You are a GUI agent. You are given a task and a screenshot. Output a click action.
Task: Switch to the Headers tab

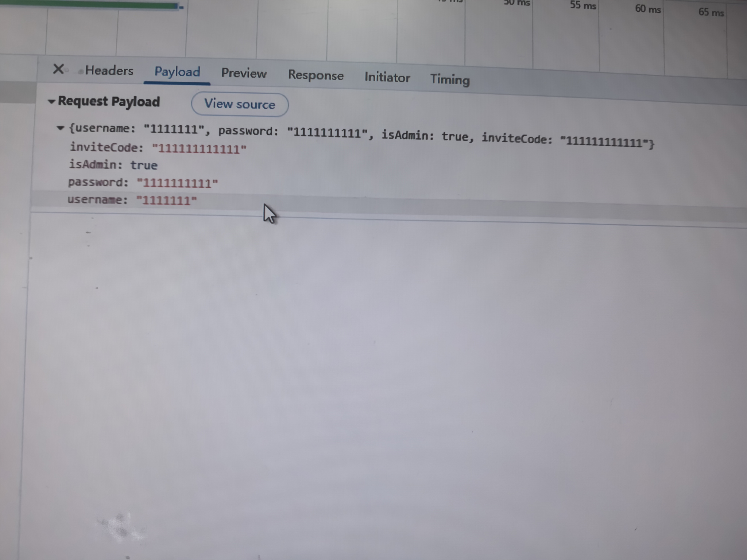pyautogui.click(x=109, y=71)
